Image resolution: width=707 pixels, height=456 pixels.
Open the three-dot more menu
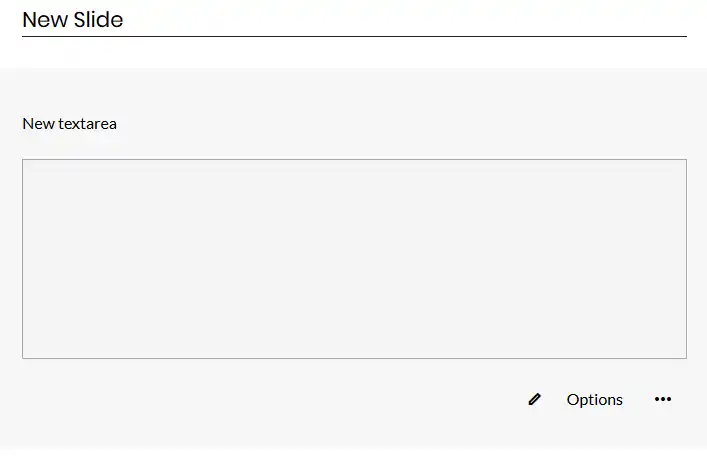tap(663, 399)
